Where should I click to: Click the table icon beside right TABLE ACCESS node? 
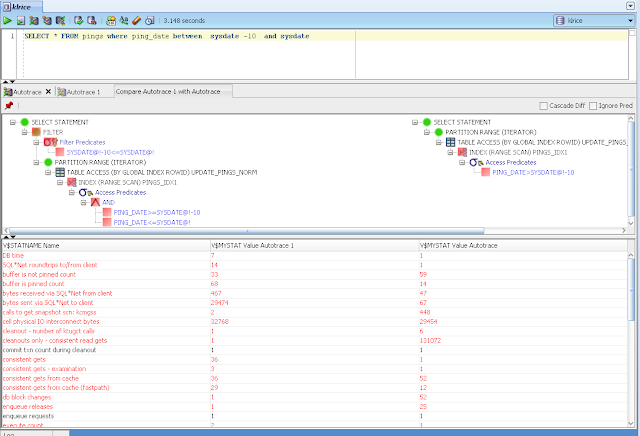[451, 142]
